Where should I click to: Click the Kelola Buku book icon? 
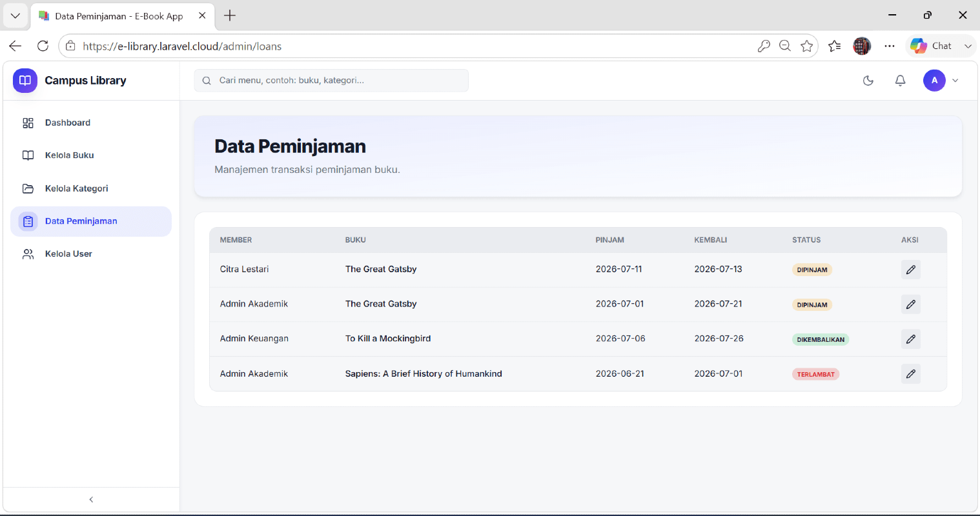click(28, 155)
